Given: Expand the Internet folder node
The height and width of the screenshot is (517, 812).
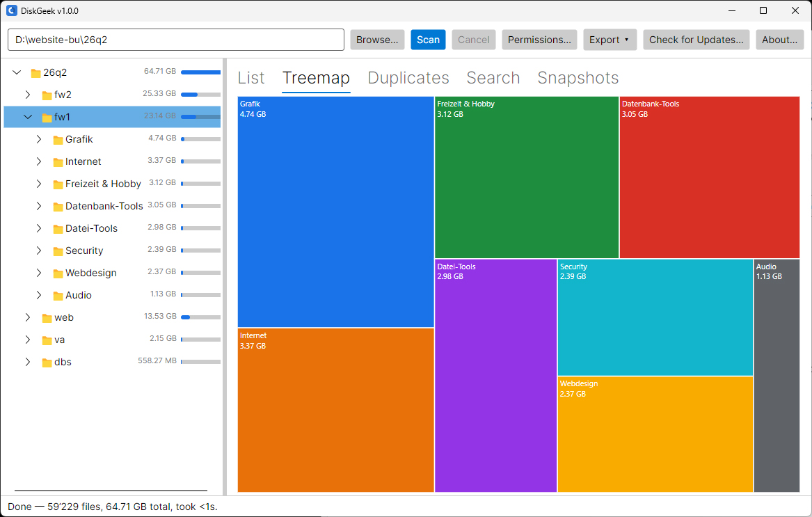Looking at the screenshot, I should tap(39, 161).
